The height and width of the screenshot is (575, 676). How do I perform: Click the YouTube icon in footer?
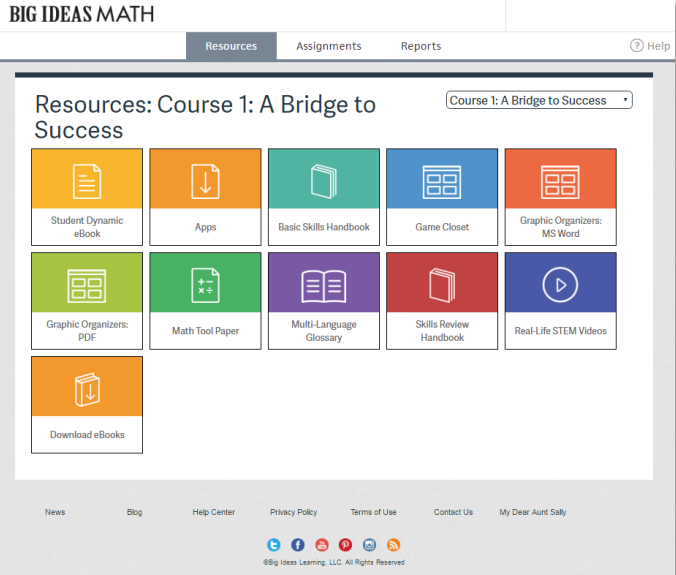click(x=322, y=545)
